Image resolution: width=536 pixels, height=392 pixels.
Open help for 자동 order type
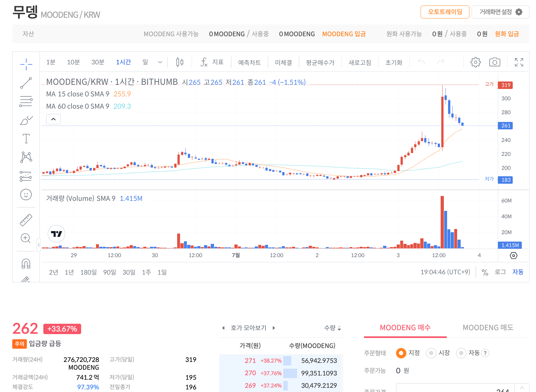485,353
